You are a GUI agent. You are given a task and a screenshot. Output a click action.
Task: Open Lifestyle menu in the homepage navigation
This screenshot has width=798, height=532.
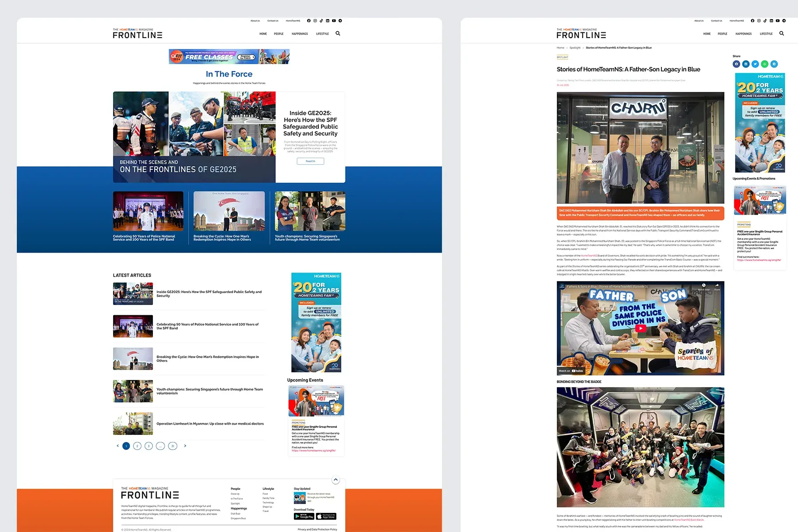tap(322, 34)
